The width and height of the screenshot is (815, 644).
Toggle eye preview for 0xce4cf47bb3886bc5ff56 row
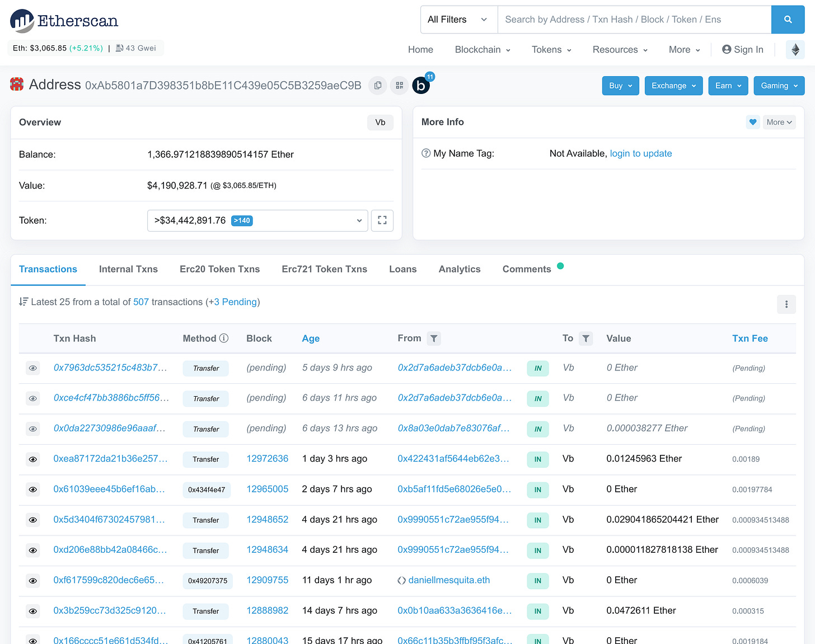click(x=33, y=398)
